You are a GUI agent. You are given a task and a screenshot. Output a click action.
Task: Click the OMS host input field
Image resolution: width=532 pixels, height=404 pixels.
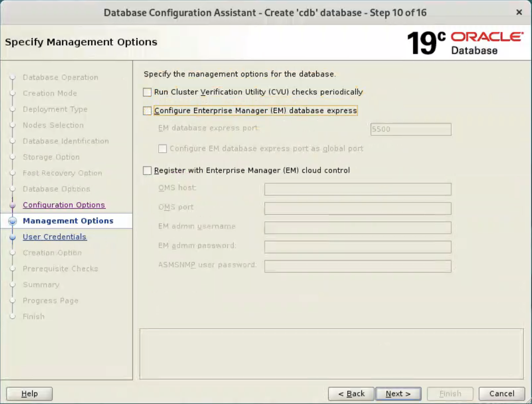[358, 189]
